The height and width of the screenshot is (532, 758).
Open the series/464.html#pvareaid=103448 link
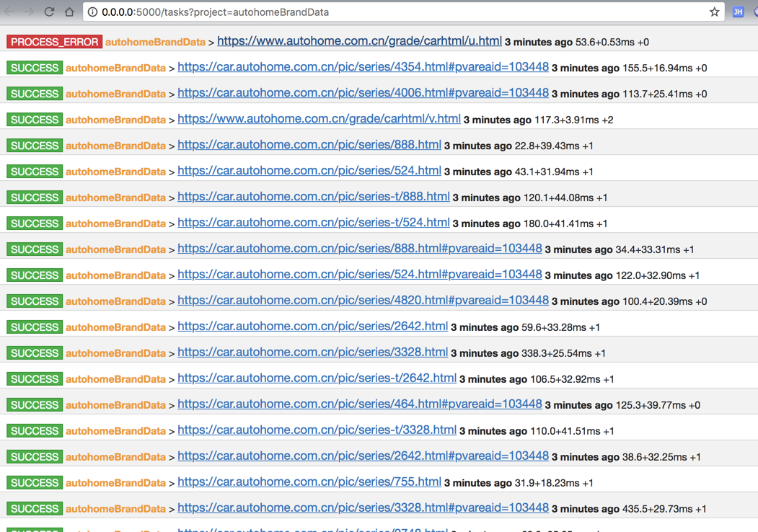click(360, 404)
